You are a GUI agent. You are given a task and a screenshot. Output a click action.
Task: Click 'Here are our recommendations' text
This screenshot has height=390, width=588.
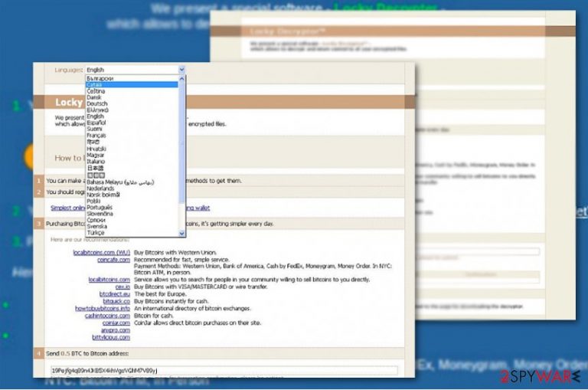[x=90, y=240]
